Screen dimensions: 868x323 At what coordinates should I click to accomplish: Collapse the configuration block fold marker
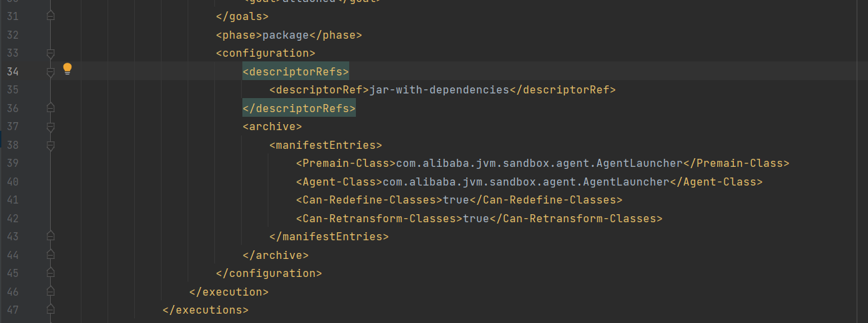click(x=51, y=53)
